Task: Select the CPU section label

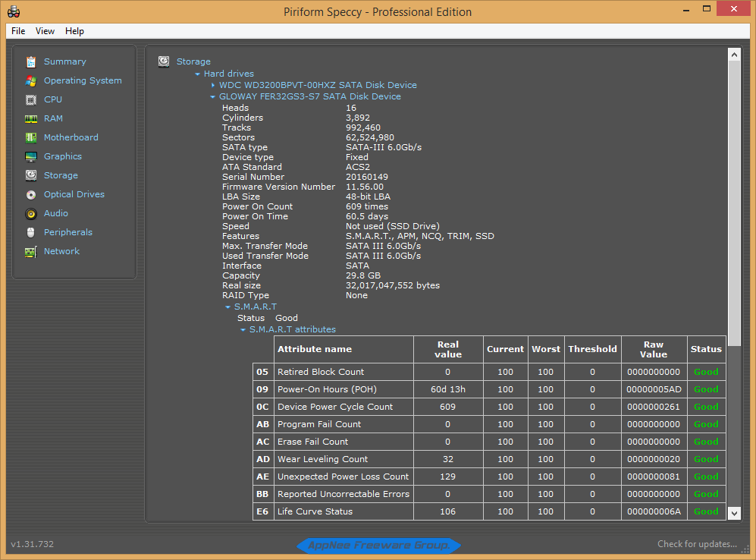Action: (x=53, y=99)
